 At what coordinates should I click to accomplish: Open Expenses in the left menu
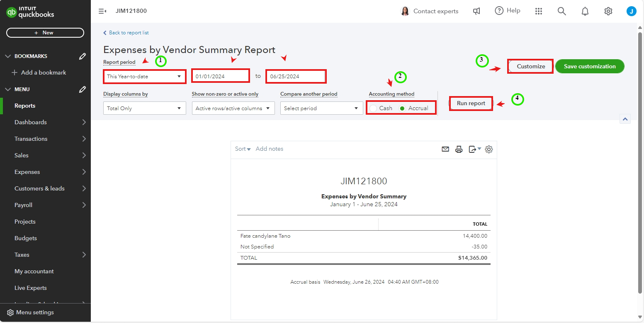click(x=27, y=172)
